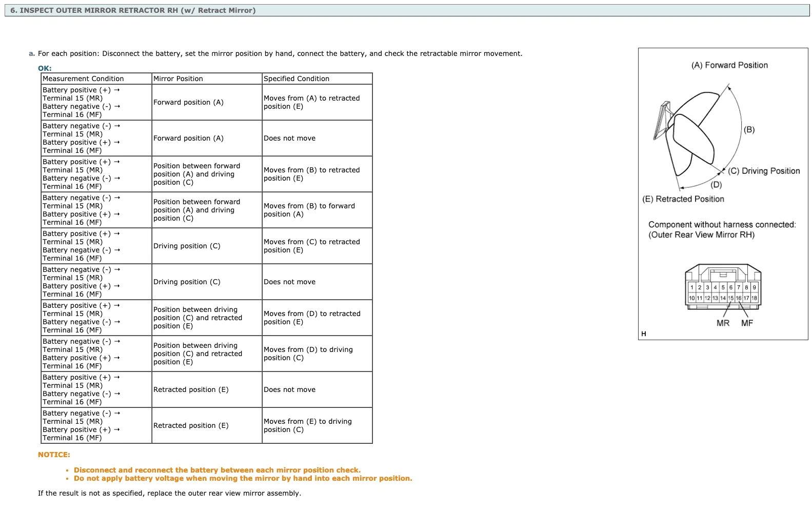Click the 'H' marker in the figure corner
812x511 pixels.
[x=644, y=334]
